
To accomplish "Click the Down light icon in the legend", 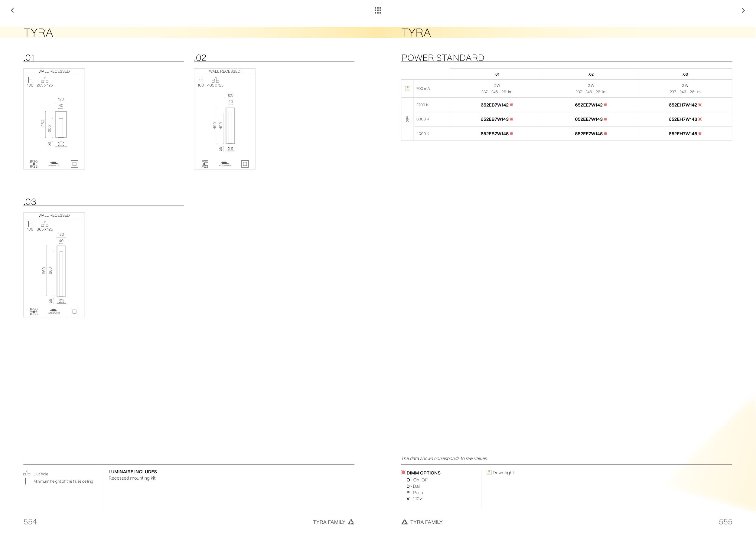I will pos(489,472).
